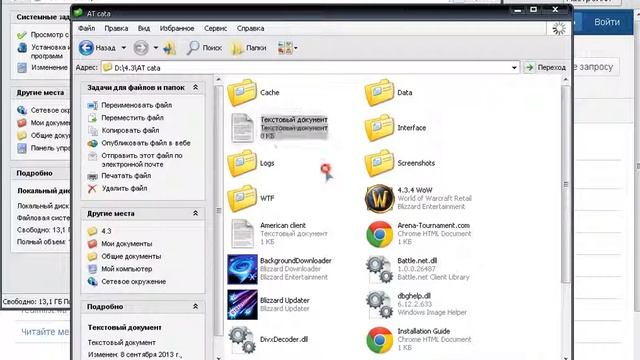The image size is (640, 360).
Task: Select the Blizzard Updater icon
Action: (x=242, y=304)
